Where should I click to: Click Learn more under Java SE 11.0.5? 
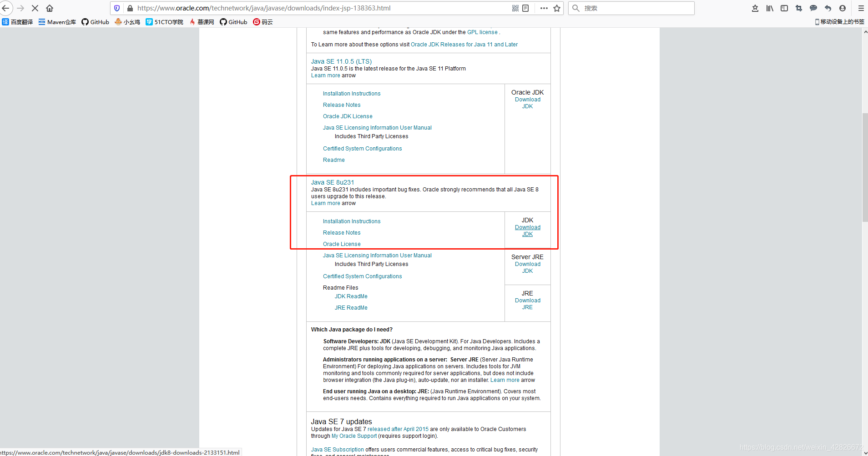[x=325, y=75]
